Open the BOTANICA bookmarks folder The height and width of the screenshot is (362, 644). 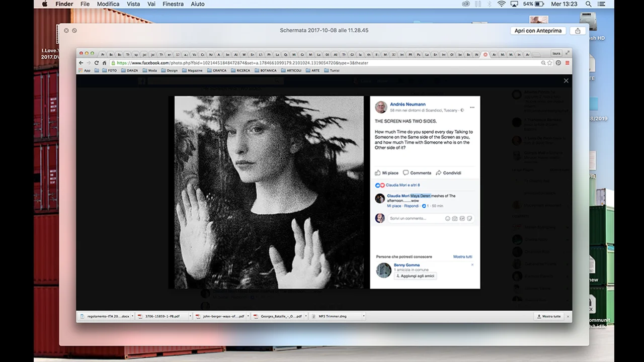click(x=266, y=70)
